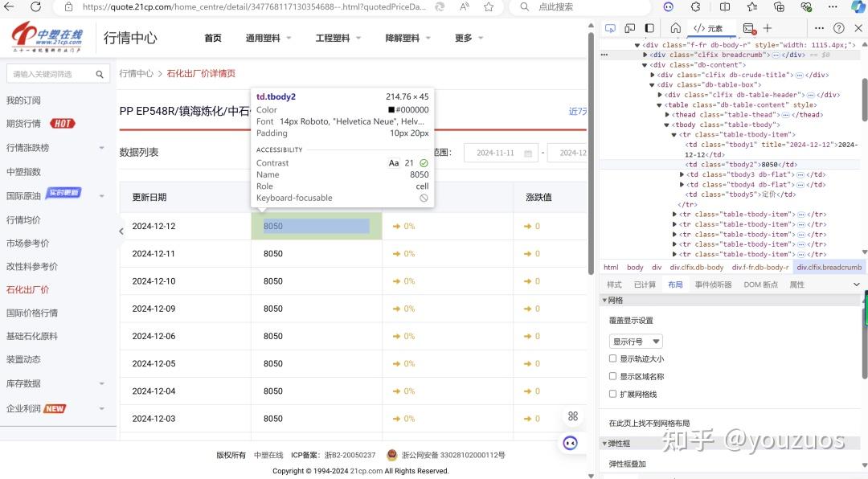Image resolution: width=868 pixels, height=479 pixels.
Task: Open the read aloud icon in the address bar
Action: (x=465, y=6)
